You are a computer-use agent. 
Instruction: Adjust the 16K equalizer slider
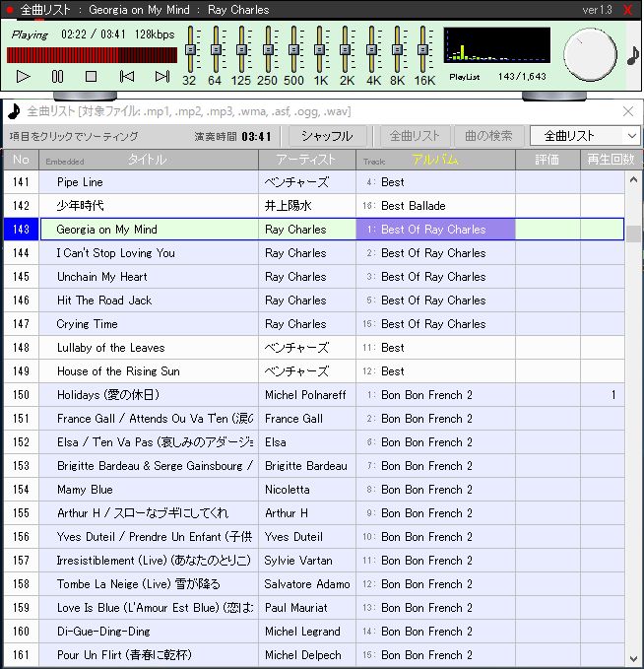tap(423, 49)
